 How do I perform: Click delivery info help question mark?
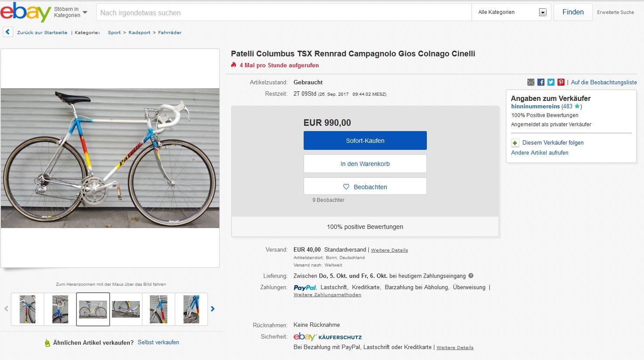[x=471, y=276]
